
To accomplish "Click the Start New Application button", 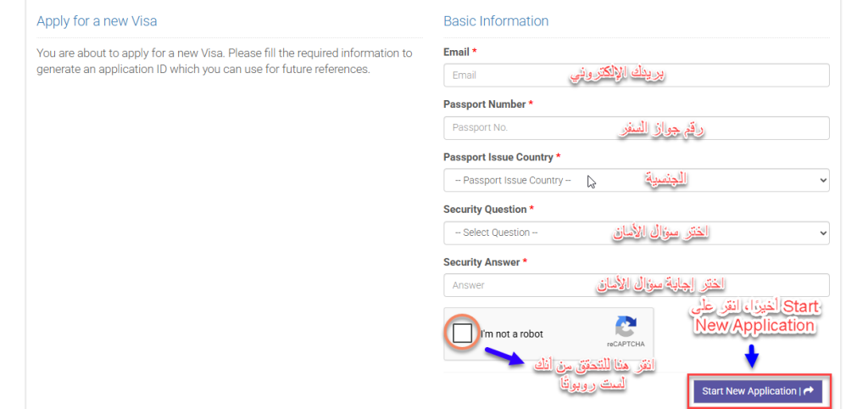I will point(758,391).
